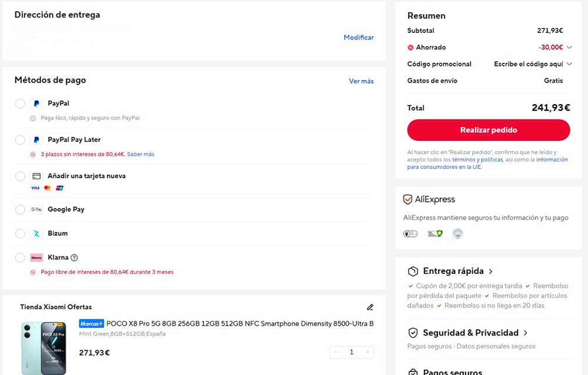
Task: Click the credit card icon
Action: [x=36, y=176]
